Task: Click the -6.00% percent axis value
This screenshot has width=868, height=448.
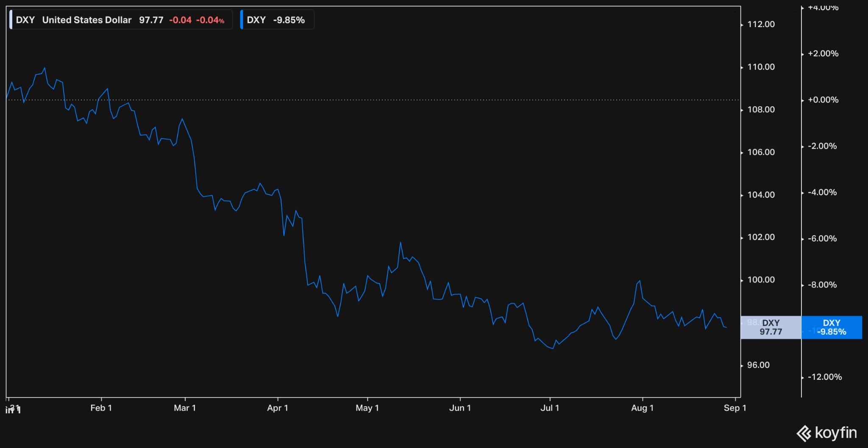Action: click(822, 239)
